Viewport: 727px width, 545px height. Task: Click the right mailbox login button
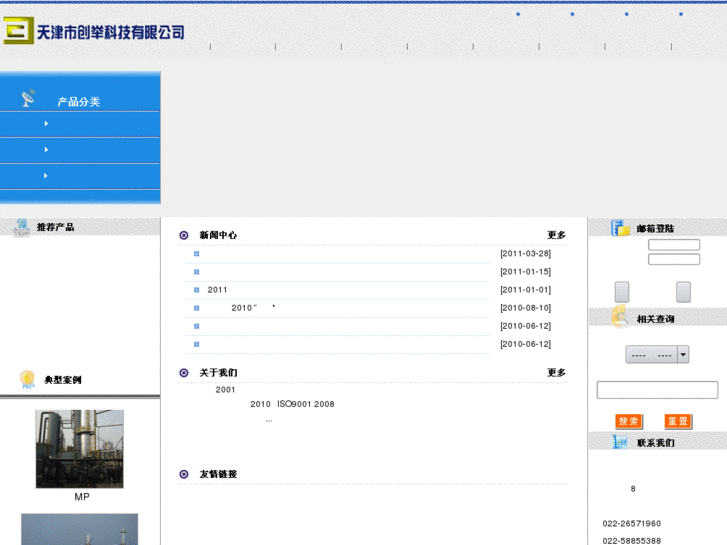tap(683, 292)
